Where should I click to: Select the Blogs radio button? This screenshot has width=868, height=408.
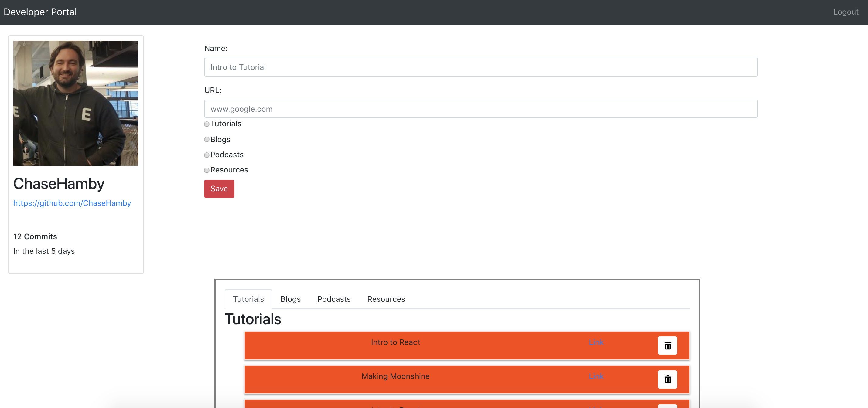207,139
